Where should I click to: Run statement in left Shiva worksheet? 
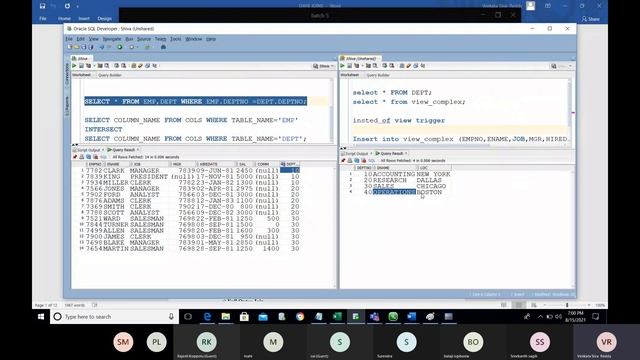pyautogui.click(x=74, y=66)
